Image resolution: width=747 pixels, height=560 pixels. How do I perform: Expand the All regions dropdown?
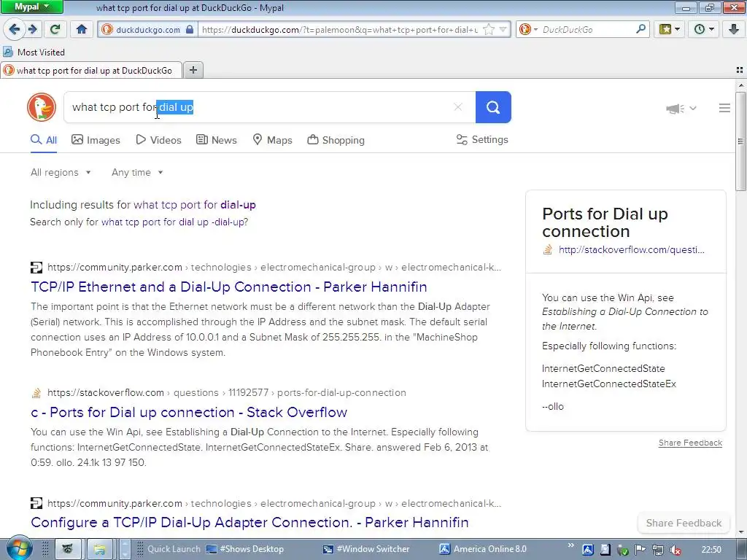tap(61, 172)
